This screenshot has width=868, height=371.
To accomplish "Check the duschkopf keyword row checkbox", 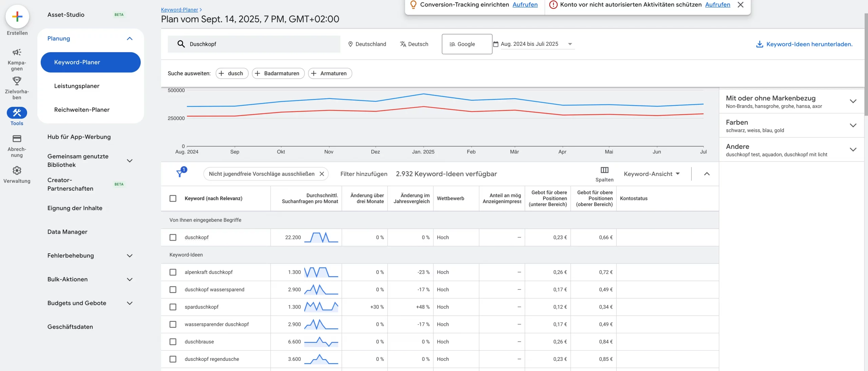I will [x=173, y=237].
